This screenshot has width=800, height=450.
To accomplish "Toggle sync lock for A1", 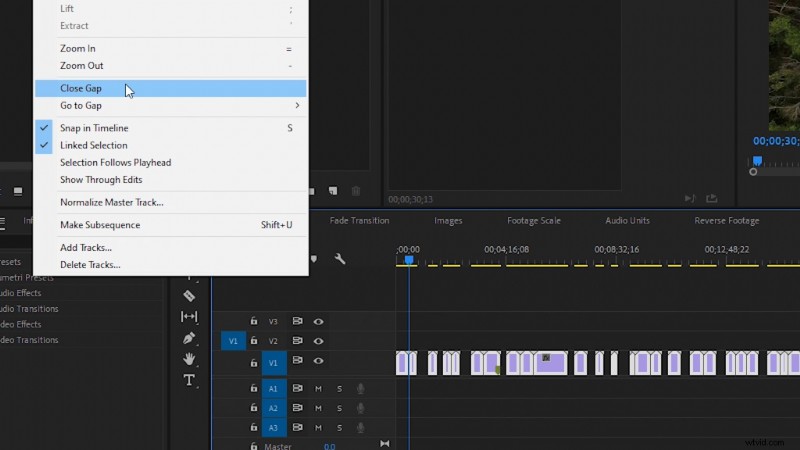I will tap(297, 388).
